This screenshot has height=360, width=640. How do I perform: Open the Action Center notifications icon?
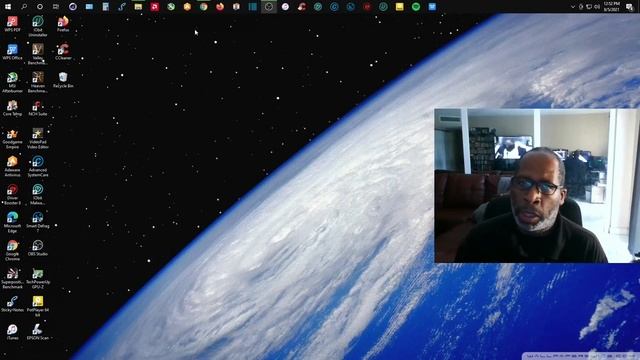tap(630, 7)
